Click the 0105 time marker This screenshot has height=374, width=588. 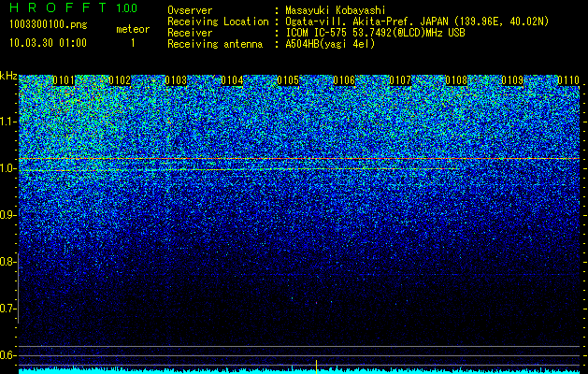[x=288, y=80]
